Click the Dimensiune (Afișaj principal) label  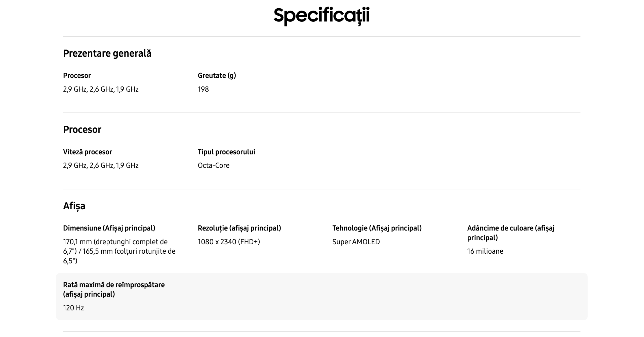[x=109, y=228]
